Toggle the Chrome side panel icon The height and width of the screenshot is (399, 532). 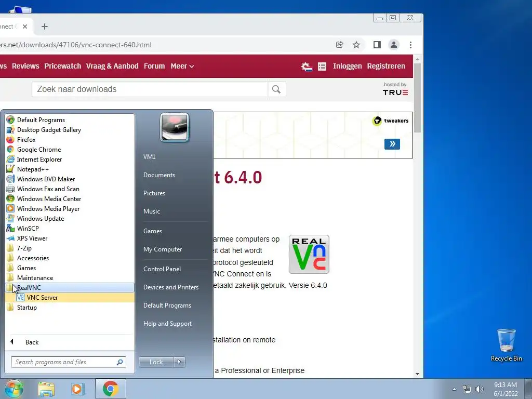point(377,45)
